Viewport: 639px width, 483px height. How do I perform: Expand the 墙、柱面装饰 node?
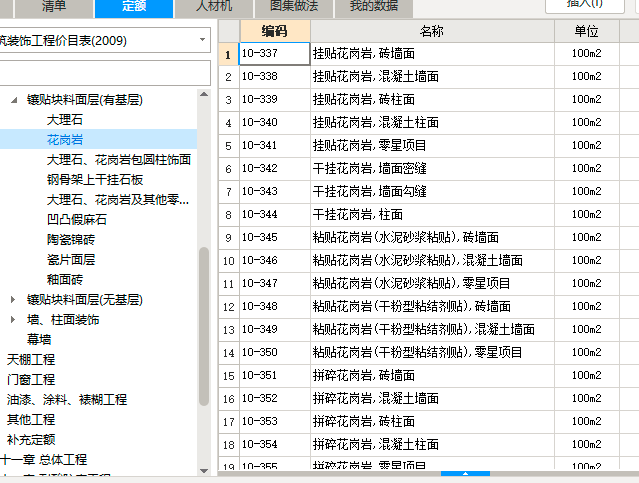13,320
